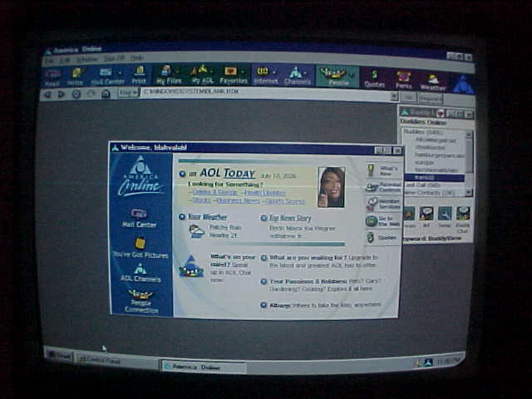Open the My Files dropdown arrow
This screenshot has height=399, width=532.
coord(177,71)
